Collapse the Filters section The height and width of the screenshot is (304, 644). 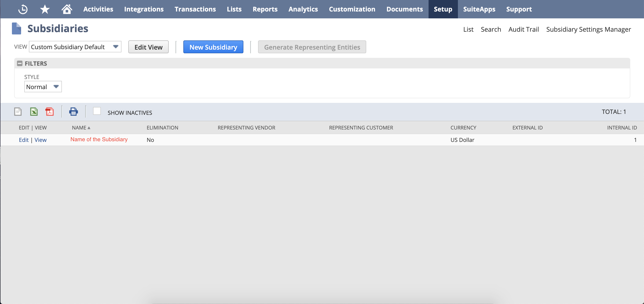(19, 63)
